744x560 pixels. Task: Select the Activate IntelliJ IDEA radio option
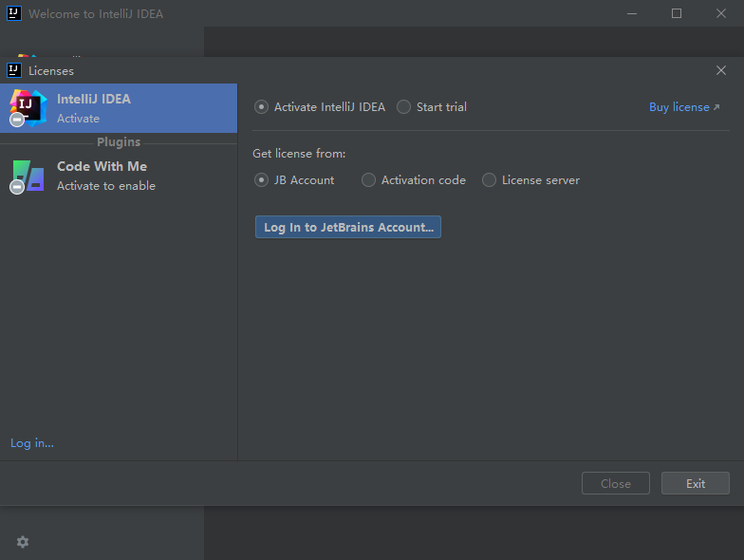coord(262,107)
